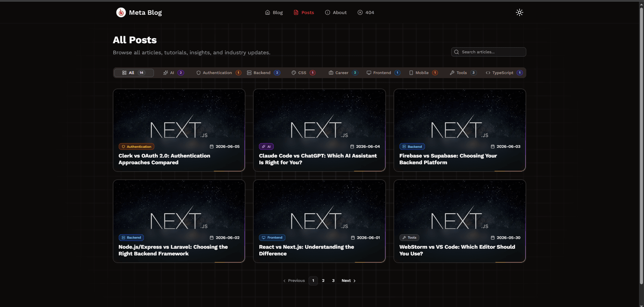Open the 404 nav link
644x307 pixels.
pos(366,12)
